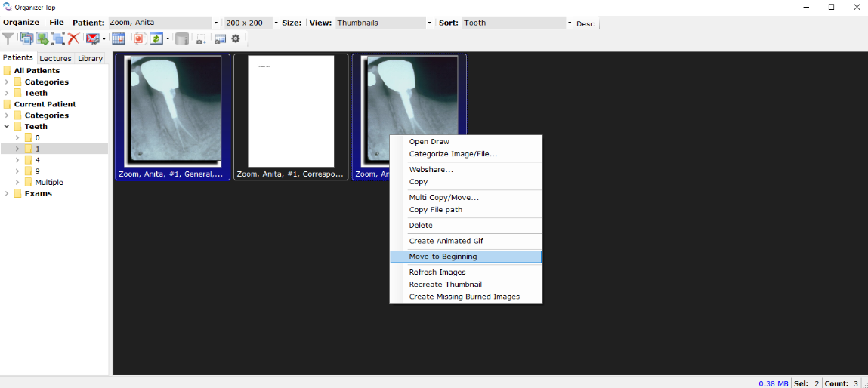Click the red X delete icon
Image resolution: width=868 pixels, height=388 pixels.
(73, 38)
